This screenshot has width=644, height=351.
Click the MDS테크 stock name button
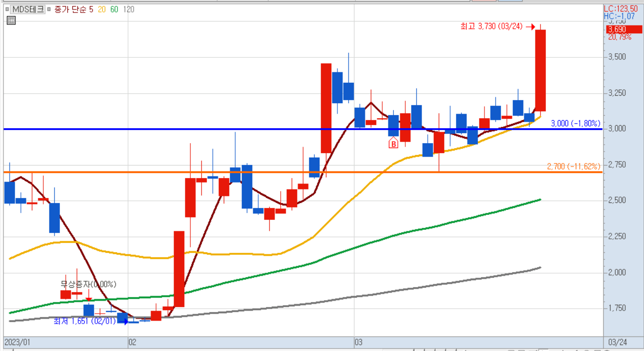tap(28, 9)
